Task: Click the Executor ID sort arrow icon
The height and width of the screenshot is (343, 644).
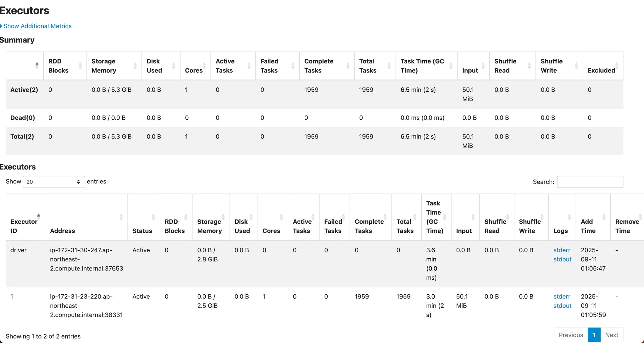Action: [39, 217]
